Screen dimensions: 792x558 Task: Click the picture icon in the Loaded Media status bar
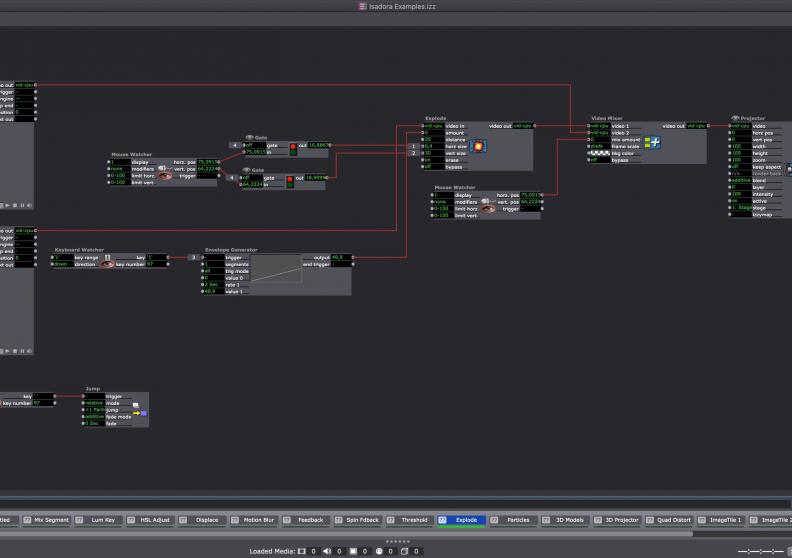tap(353, 551)
